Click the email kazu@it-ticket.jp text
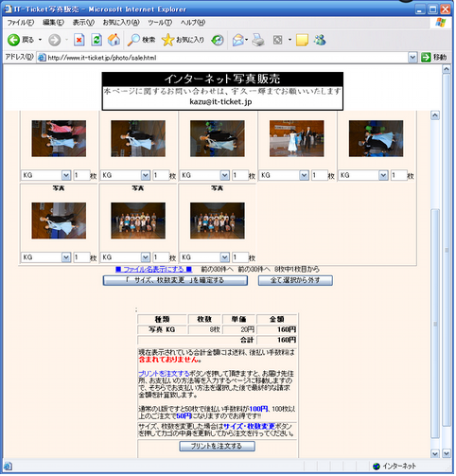 (x=220, y=102)
